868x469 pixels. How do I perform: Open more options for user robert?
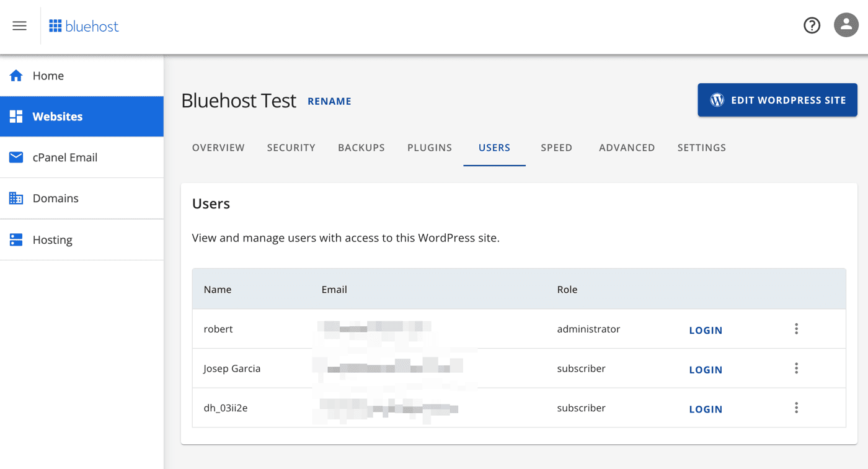click(x=797, y=329)
